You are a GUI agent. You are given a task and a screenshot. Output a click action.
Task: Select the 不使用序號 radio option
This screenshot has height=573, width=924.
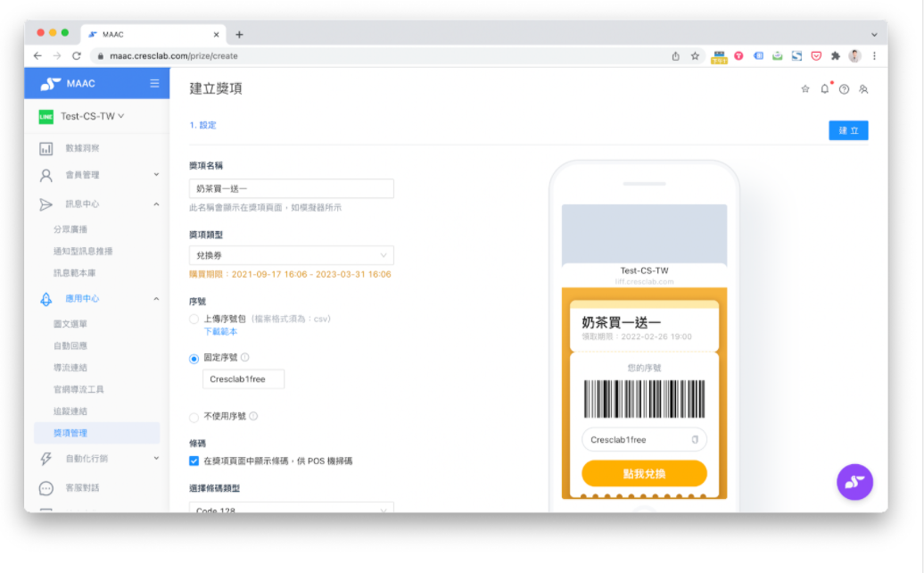(194, 418)
